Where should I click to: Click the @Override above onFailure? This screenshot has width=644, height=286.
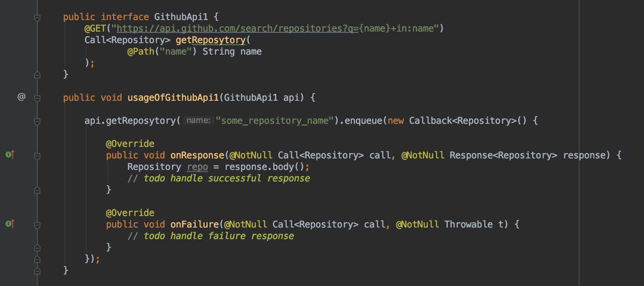click(x=130, y=212)
